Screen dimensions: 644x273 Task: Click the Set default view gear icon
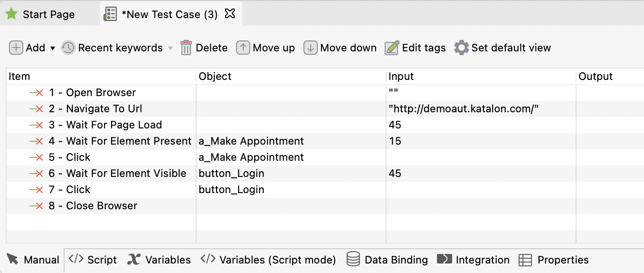[461, 48]
